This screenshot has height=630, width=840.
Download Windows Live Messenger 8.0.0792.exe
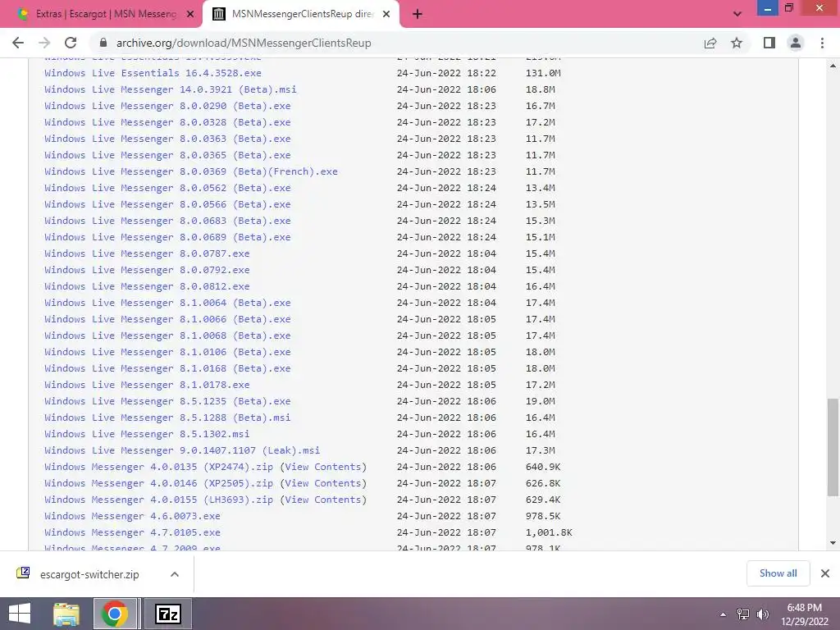click(x=147, y=269)
